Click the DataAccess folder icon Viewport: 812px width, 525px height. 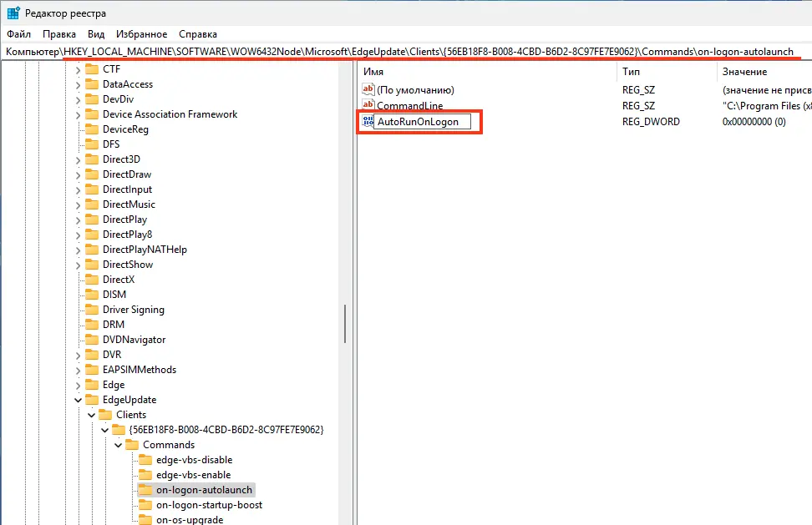(92, 83)
